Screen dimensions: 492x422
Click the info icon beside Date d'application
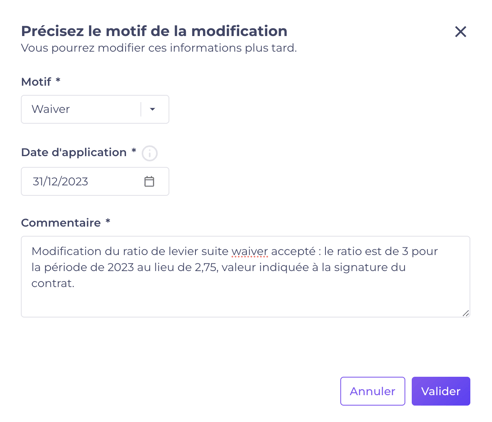point(150,154)
